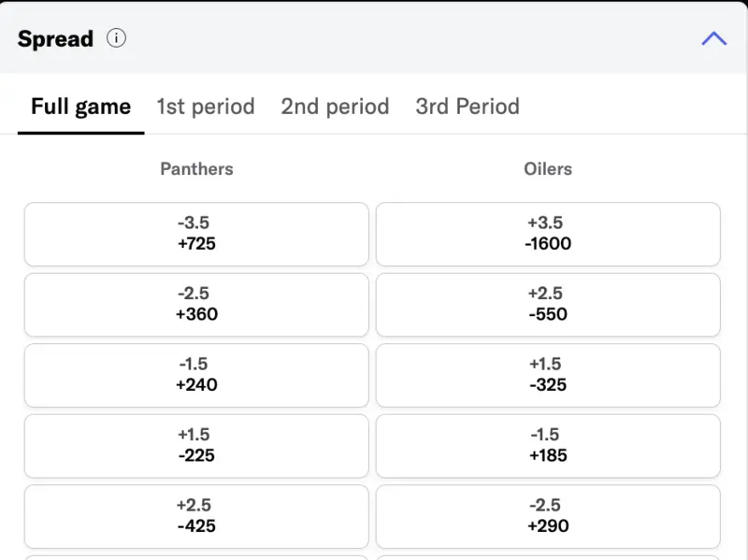Open the 1st period tab

click(206, 107)
